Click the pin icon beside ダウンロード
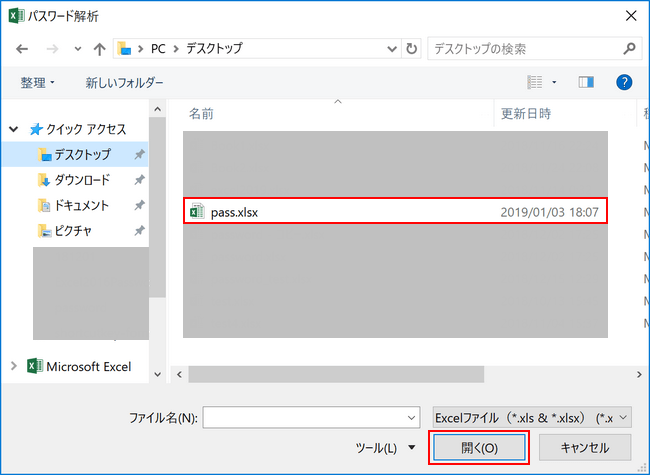Screen dimensions: 650x475 [139, 180]
